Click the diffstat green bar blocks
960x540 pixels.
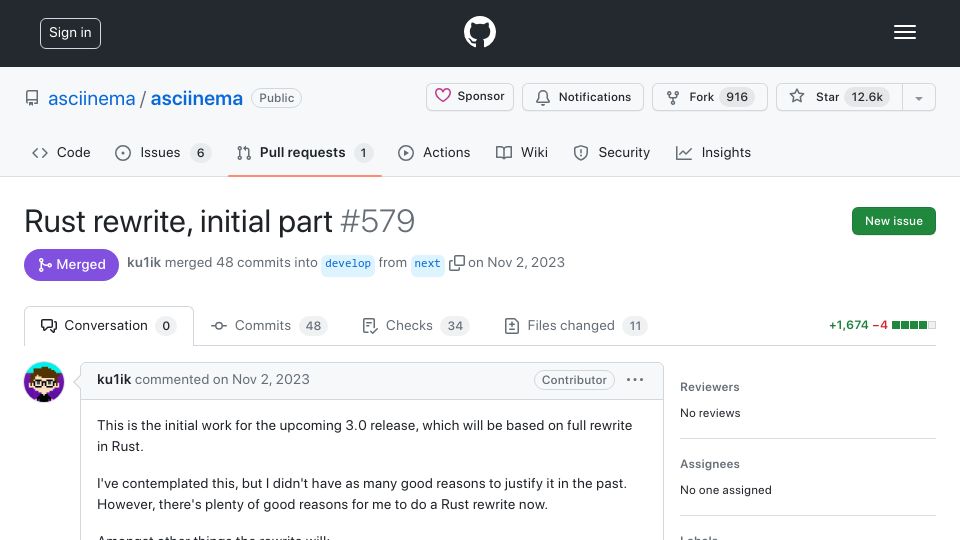click(x=913, y=325)
